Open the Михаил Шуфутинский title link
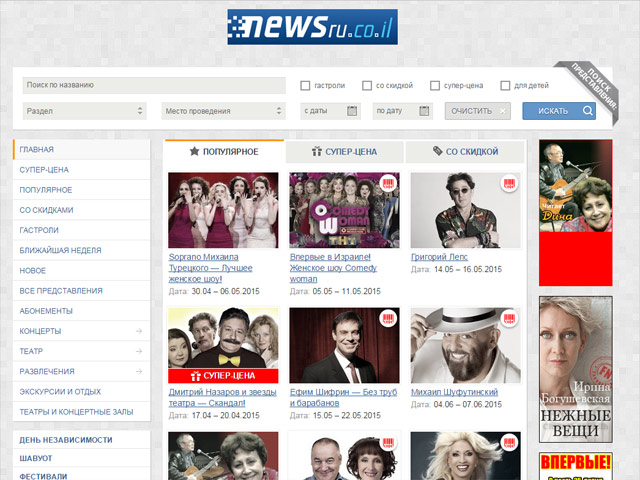The height and width of the screenshot is (480, 640). tap(454, 392)
